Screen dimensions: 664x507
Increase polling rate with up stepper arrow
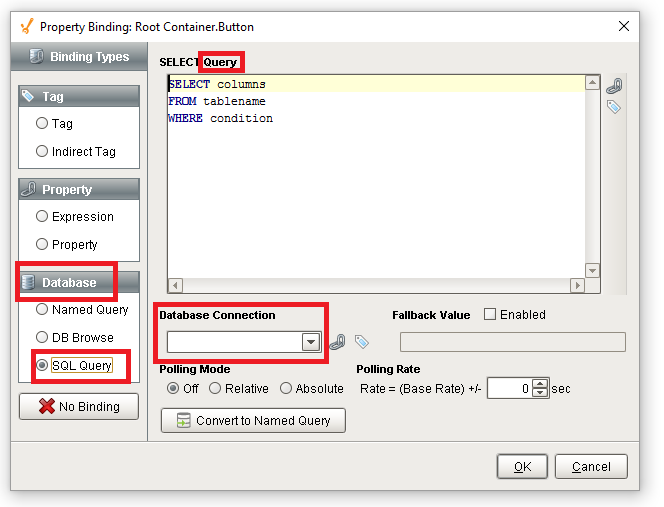pos(540,384)
